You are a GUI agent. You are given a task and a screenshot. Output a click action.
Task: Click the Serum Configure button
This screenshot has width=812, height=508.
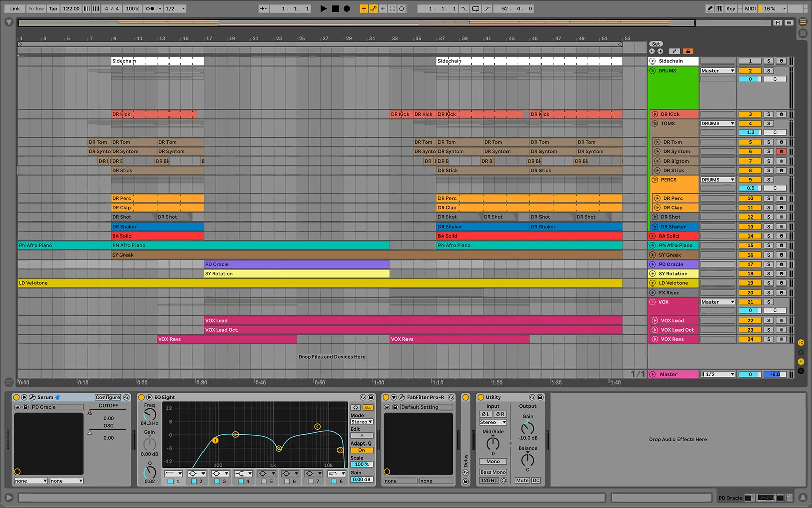(108, 397)
